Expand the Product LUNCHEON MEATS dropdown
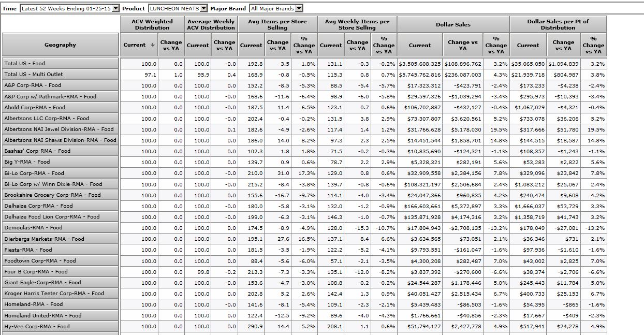644x335 pixels. pos(203,8)
